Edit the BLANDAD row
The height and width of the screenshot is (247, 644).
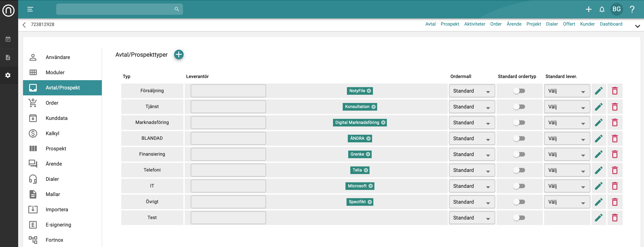(599, 138)
